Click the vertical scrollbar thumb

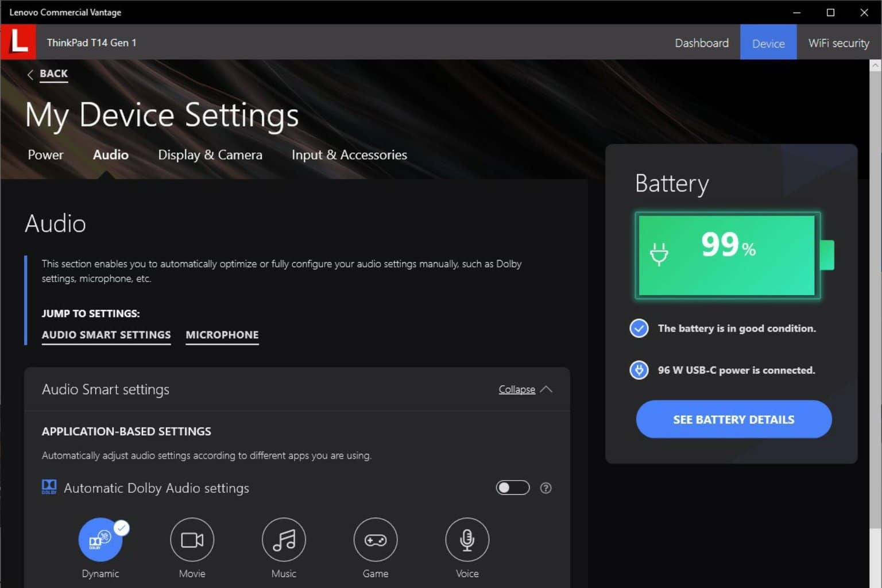[875, 299]
